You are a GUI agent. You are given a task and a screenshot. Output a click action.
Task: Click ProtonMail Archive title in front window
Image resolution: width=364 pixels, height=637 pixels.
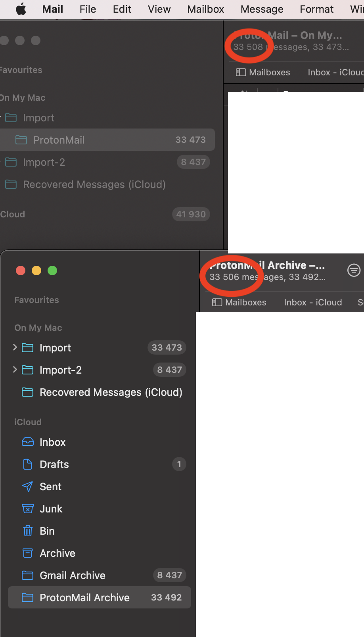coord(267,265)
